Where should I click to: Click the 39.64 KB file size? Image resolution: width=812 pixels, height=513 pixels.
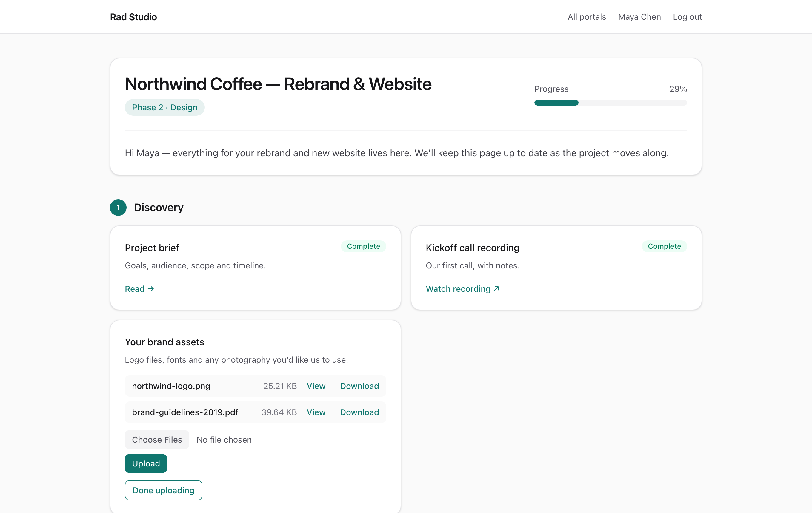(x=279, y=412)
